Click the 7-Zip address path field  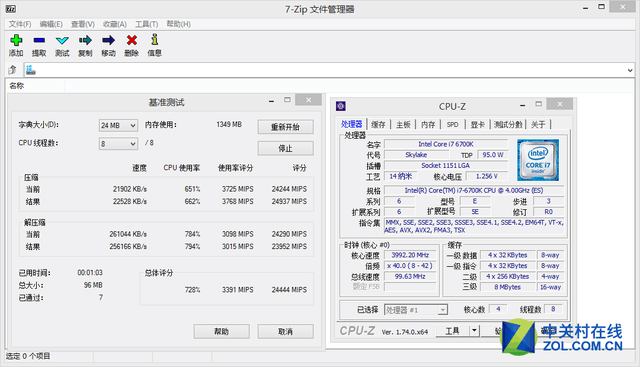coord(329,70)
